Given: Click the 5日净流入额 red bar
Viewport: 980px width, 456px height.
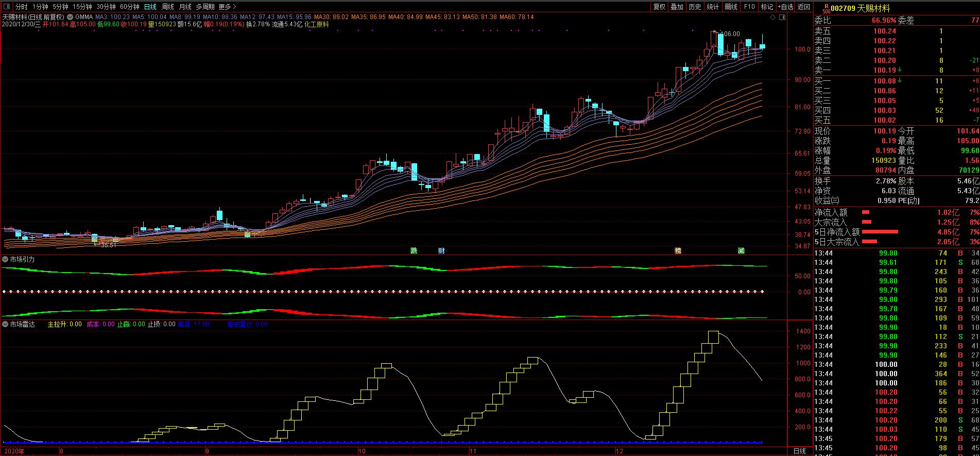Looking at the screenshot, I should [880, 232].
